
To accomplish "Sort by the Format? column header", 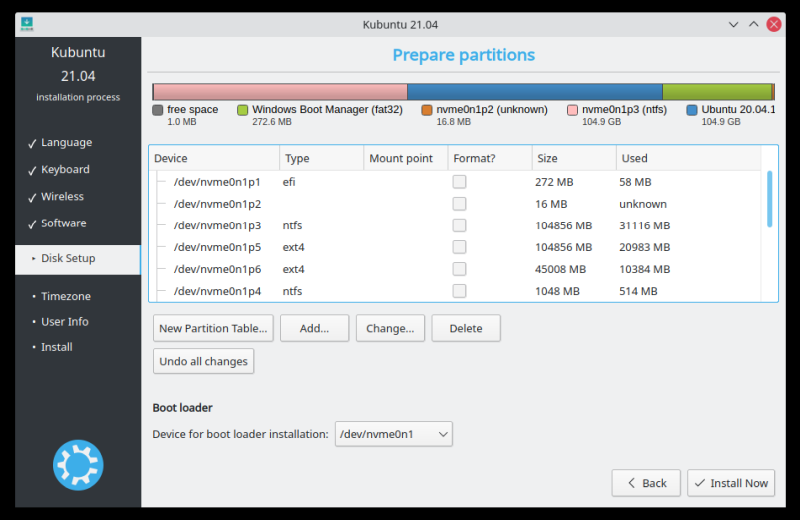I will [x=490, y=158].
